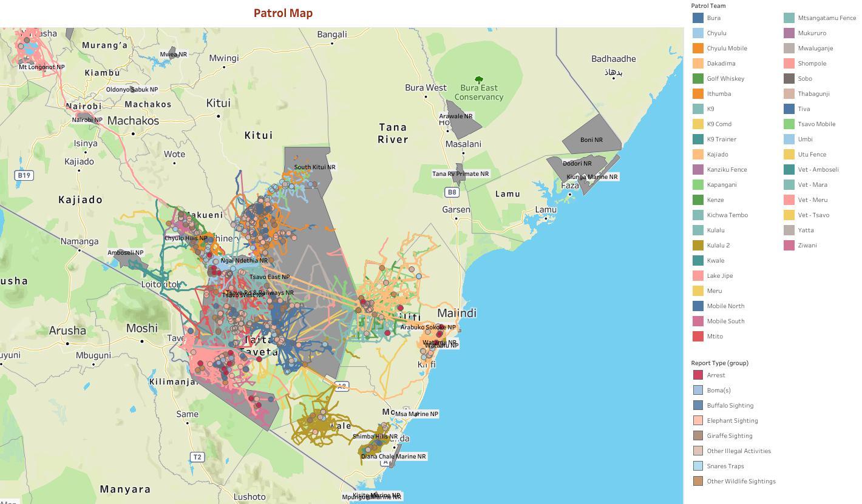Click the Ithumba legend color swatch
862x504 pixels.
[x=698, y=94]
